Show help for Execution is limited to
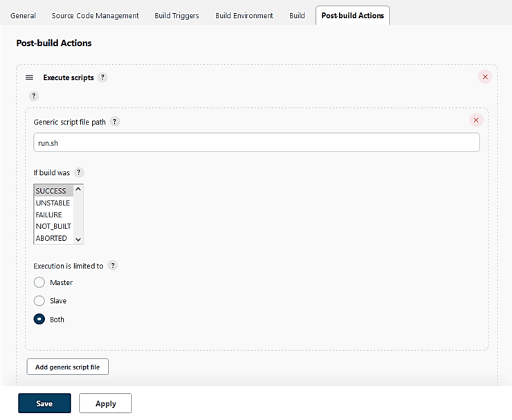This screenshot has width=512, height=420. point(113,266)
